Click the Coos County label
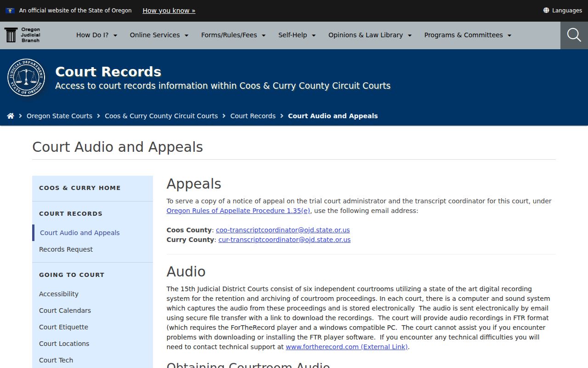The width and height of the screenshot is (588, 368). tap(189, 230)
